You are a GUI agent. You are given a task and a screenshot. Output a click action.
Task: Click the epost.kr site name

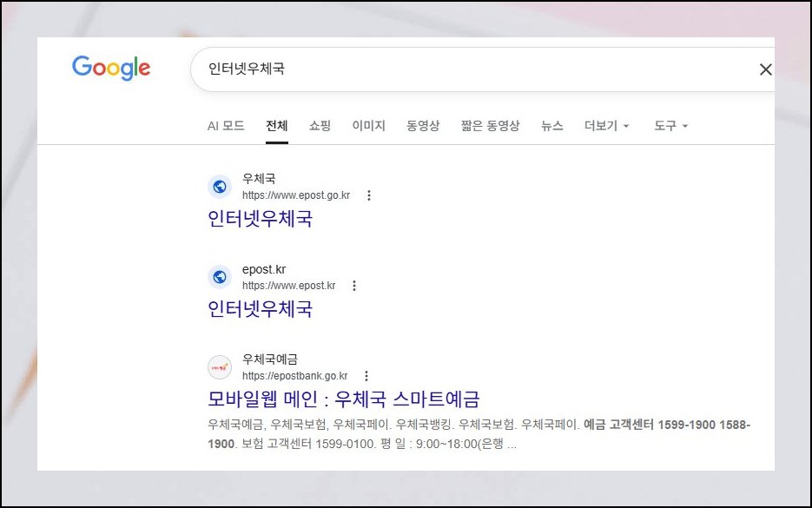[264, 269]
